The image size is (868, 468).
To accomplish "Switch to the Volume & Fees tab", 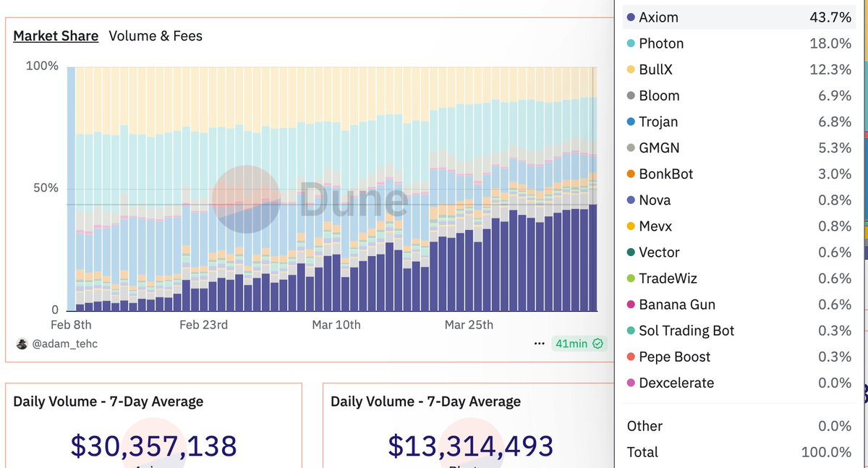I will pyautogui.click(x=156, y=35).
